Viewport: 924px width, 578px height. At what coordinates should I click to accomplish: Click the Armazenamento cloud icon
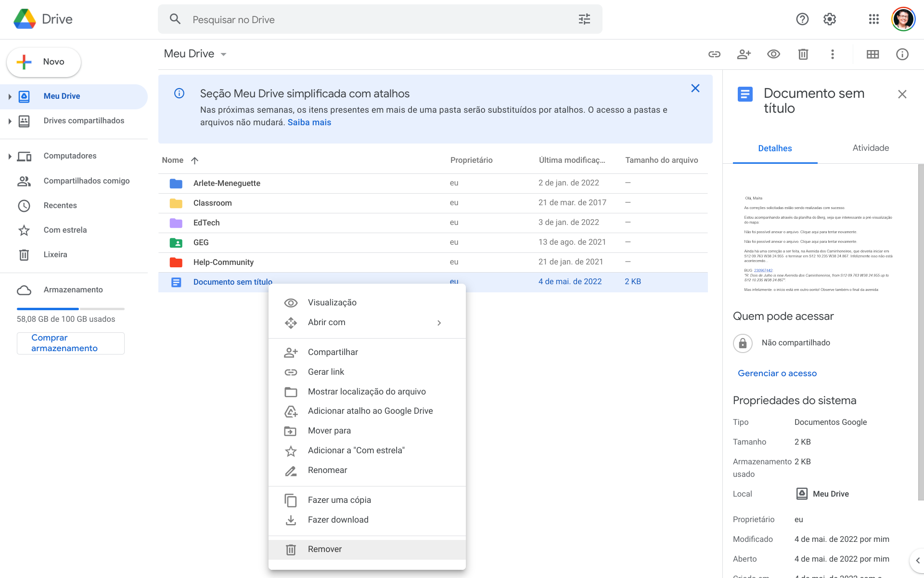click(24, 290)
